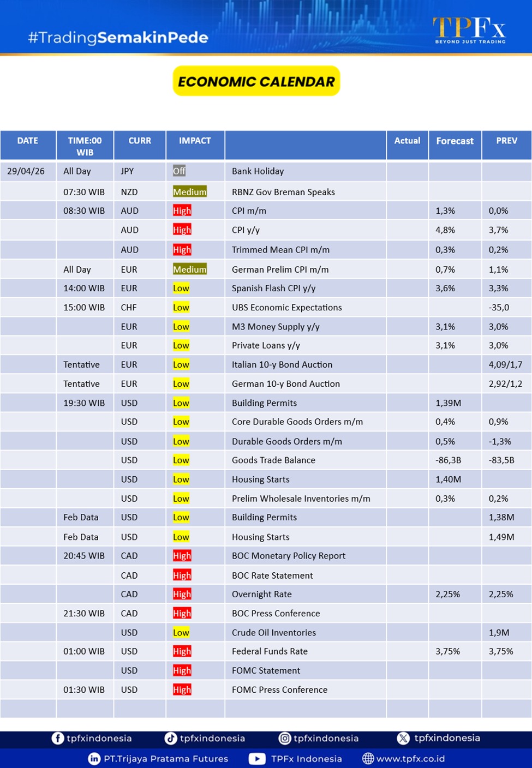Click the gray Off badge for Bank Holiday
This screenshot has height=768, width=532.
[x=179, y=171]
